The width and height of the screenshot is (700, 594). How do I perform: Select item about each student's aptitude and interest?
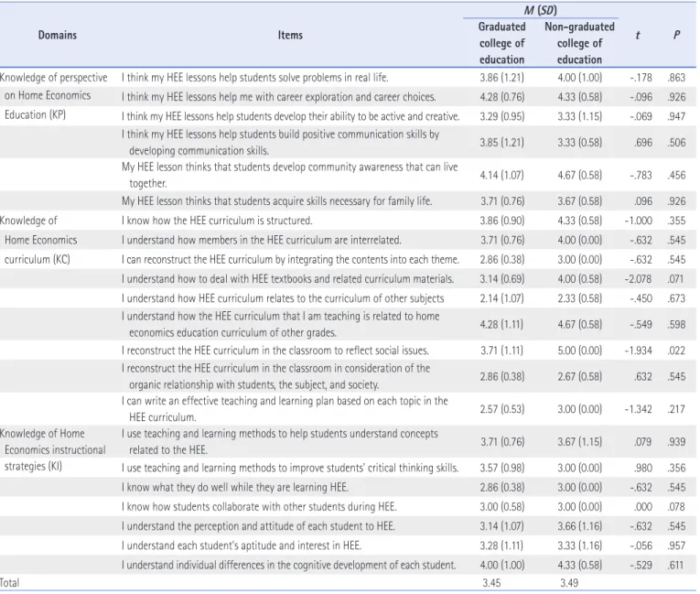(242, 545)
